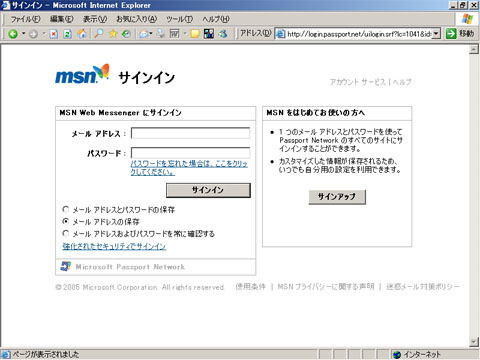
Task: Click the Mail envelope toolbar icon
Action: [x=144, y=34]
